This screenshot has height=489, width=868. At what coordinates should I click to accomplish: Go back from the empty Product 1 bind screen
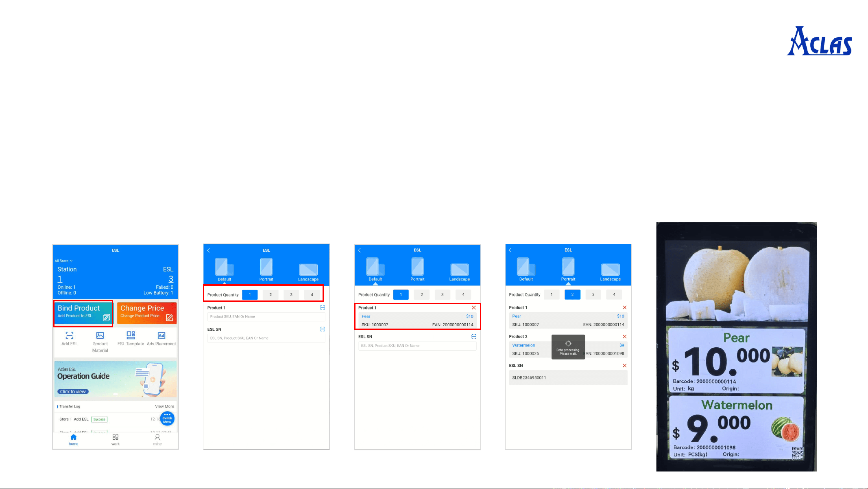click(209, 250)
